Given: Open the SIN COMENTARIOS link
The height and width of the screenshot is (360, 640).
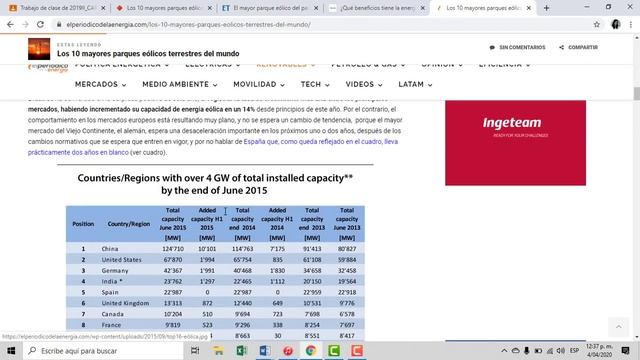Looking at the screenshot, I should (518, 47).
